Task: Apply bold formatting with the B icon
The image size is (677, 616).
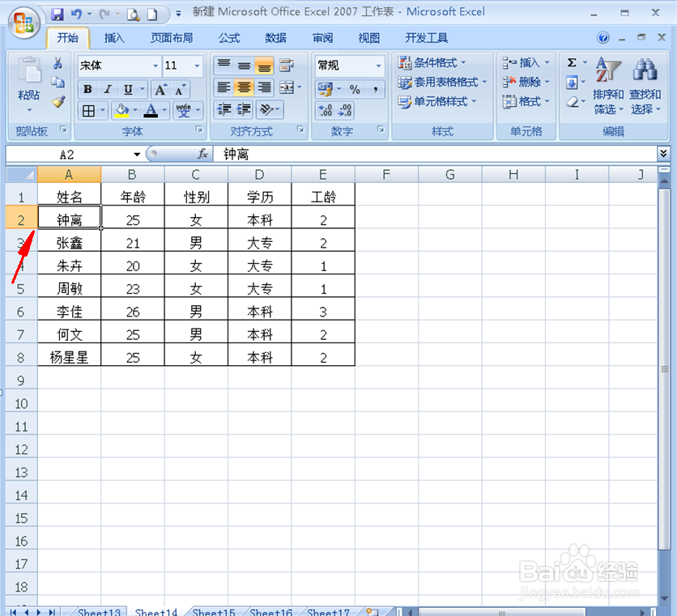Action: tap(87, 89)
